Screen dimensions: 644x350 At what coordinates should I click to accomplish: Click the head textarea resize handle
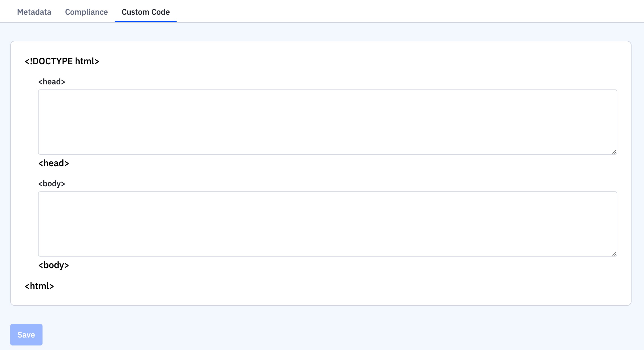(x=614, y=152)
